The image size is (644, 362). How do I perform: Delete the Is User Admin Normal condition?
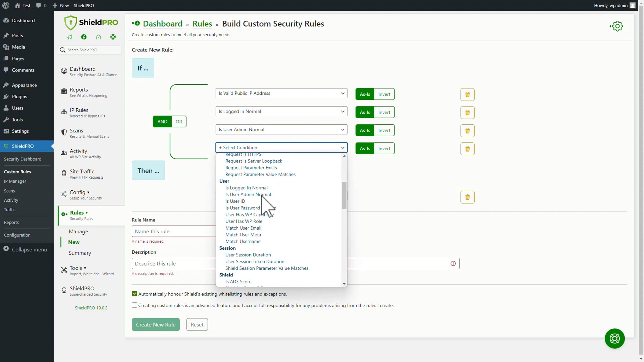tap(467, 131)
